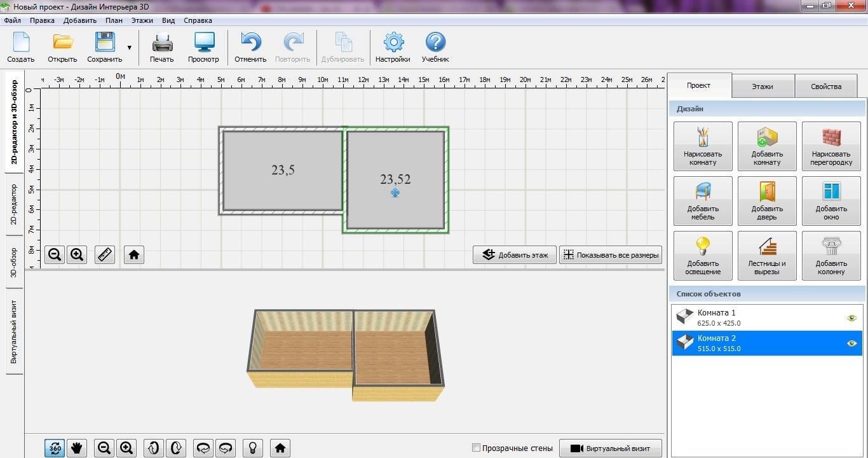868x458 pixels.
Task: Toggle 360 rotation mode in 3D view
Action: pos(55,448)
